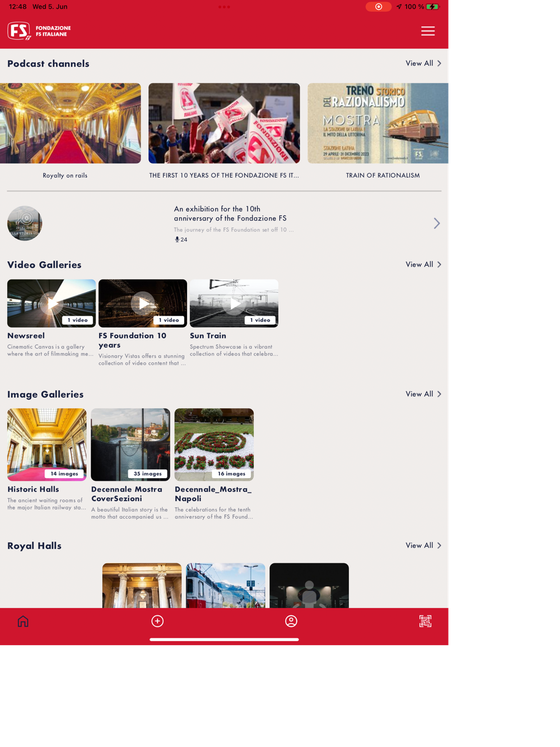The width and height of the screenshot is (560, 747).
Task: Expand the 10th anniversary exhibition podcast chevron
Action: coord(437,223)
